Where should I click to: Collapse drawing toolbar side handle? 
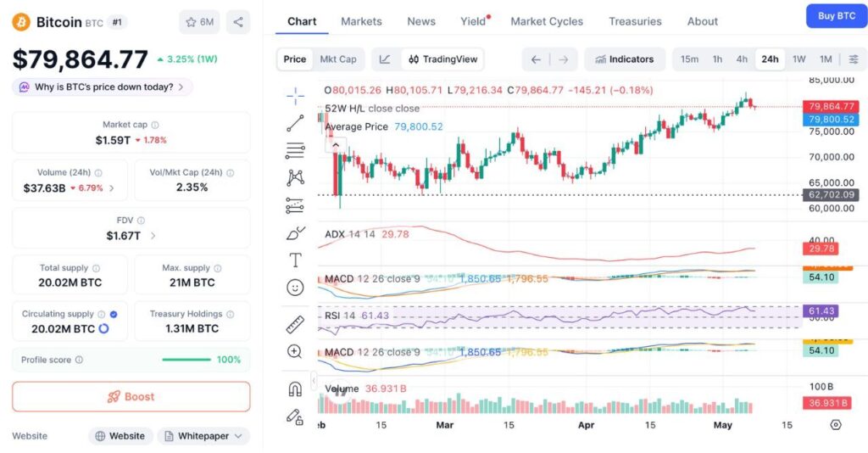[x=314, y=380]
